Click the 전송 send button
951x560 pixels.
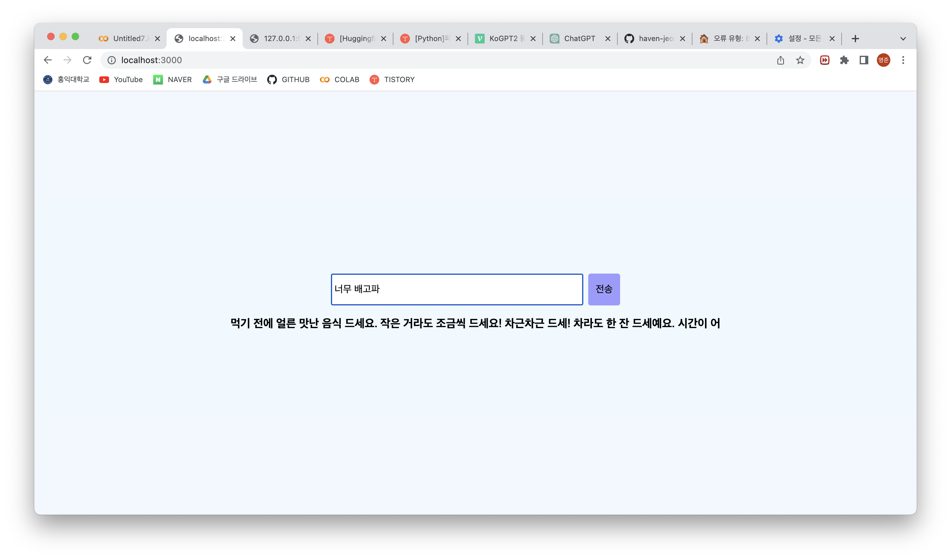[x=604, y=289]
